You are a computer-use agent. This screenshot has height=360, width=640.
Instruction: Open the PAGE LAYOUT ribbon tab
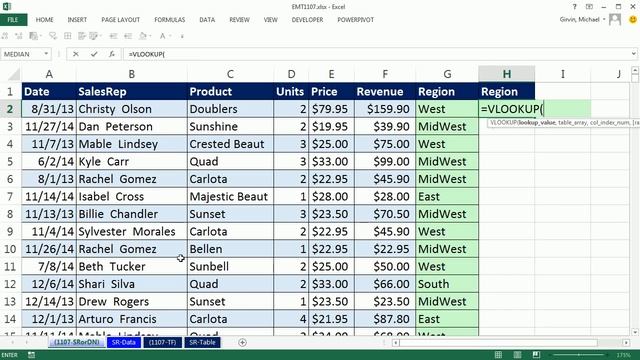120,20
